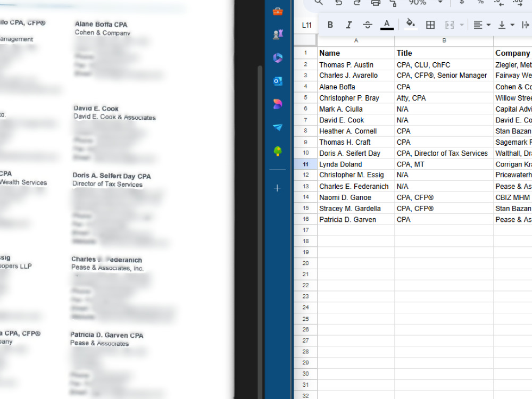
Task: Expand the merge cells dropdown arrow
Action: click(x=461, y=25)
